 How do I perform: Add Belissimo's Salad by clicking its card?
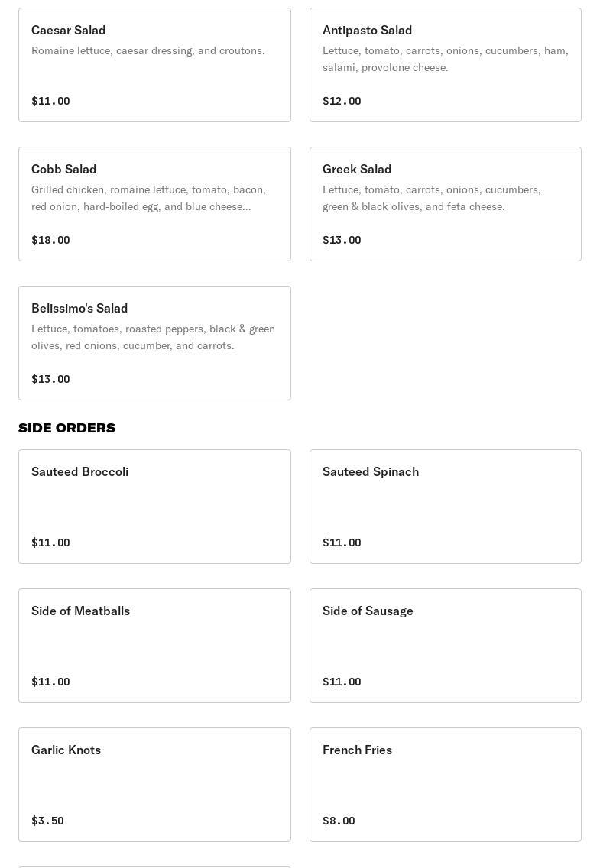[154, 343]
